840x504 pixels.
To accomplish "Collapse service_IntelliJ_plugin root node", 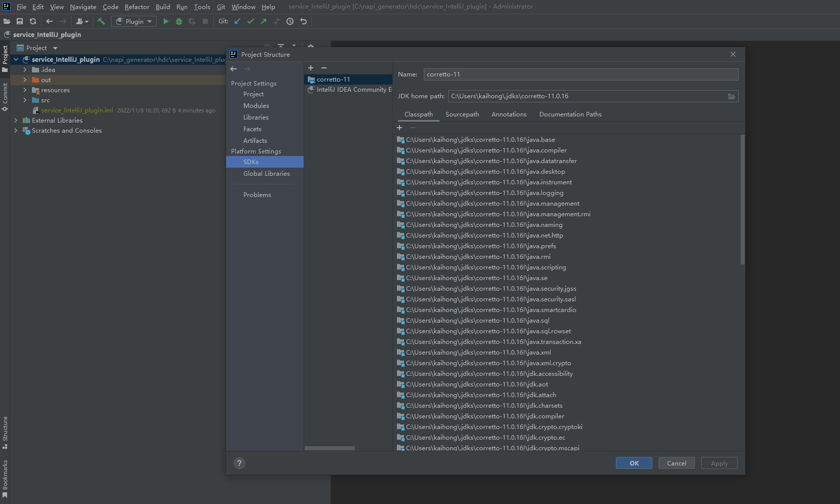I will coord(16,59).
